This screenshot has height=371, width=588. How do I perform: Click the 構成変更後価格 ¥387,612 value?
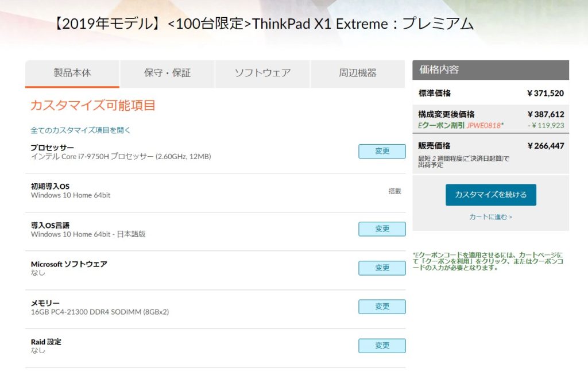click(x=546, y=114)
